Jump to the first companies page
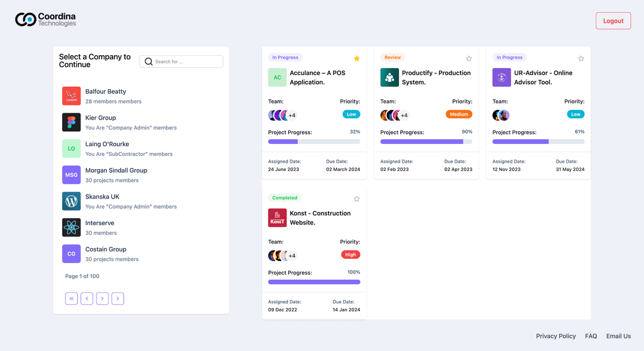The width and height of the screenshot is (644, 351). click(71, 298)
